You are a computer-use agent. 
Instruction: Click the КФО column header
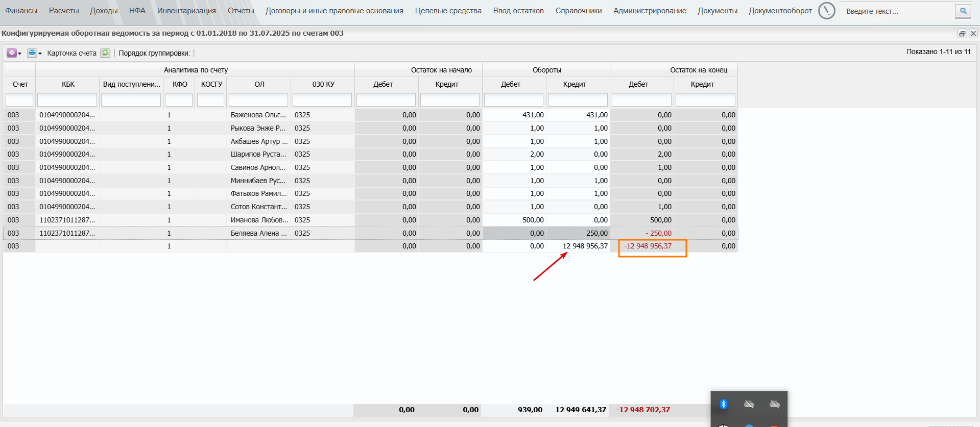(179, 84)
